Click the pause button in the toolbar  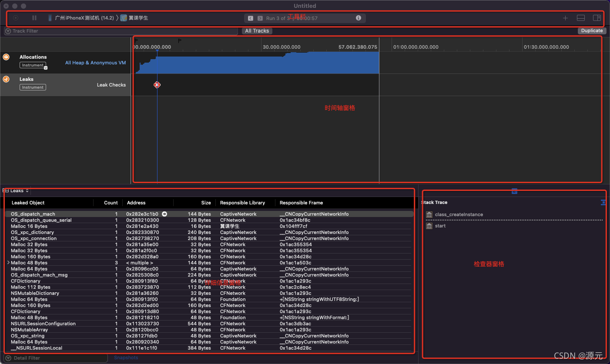(x=34, y=18)
